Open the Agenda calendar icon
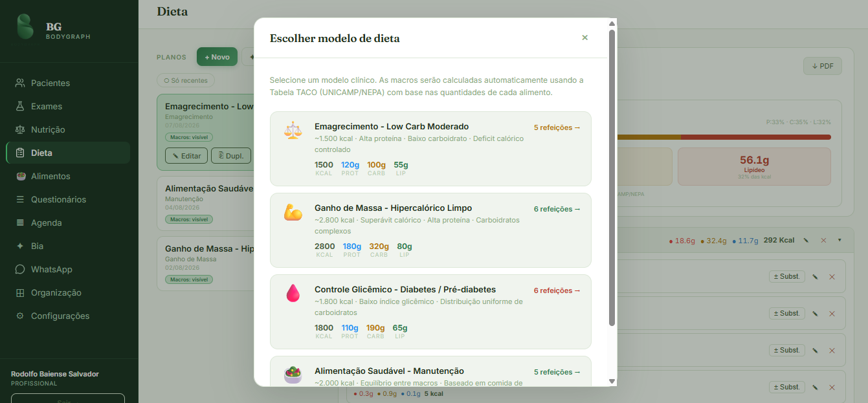Viewport: 868px width, 403px height. (x=20, y=223)
